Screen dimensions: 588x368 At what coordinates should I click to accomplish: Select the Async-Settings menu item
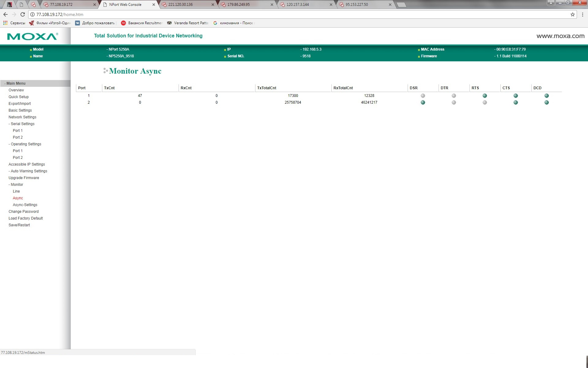(25, 205)
